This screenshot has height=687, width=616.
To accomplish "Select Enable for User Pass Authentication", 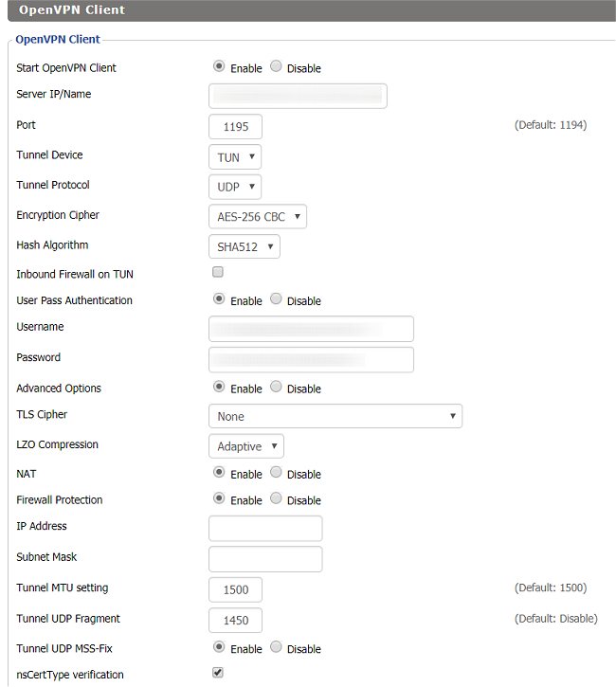I will [219, 299].
